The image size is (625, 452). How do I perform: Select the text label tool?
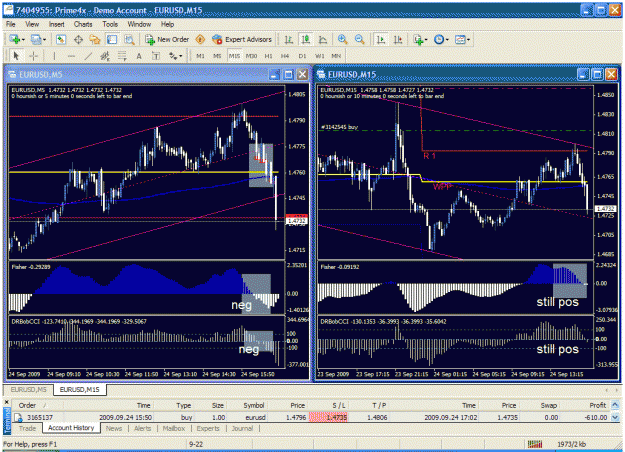[156, 56]
